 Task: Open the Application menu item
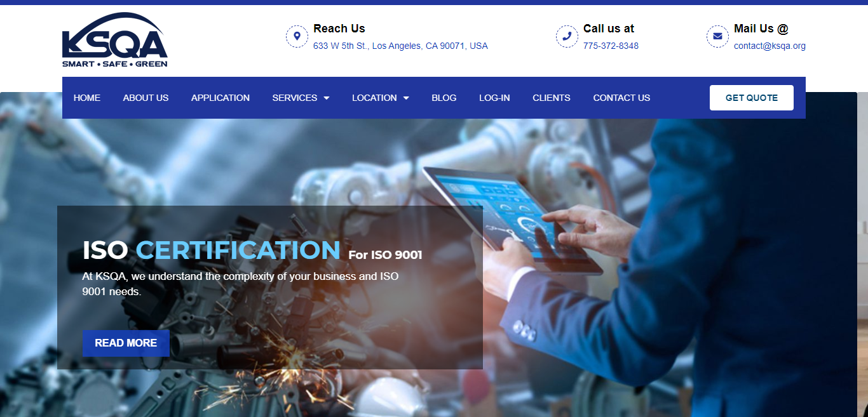[x=220, y=98]
